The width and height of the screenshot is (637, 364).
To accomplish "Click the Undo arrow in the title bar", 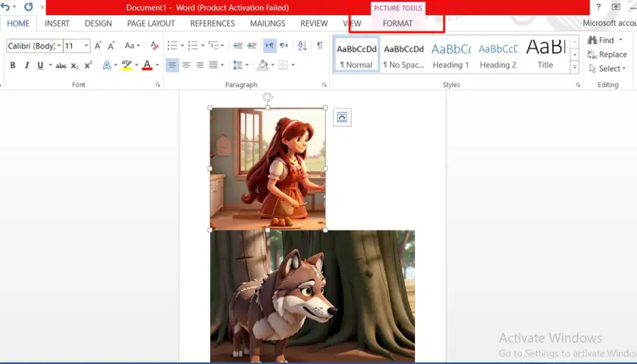I will (5, 7).
